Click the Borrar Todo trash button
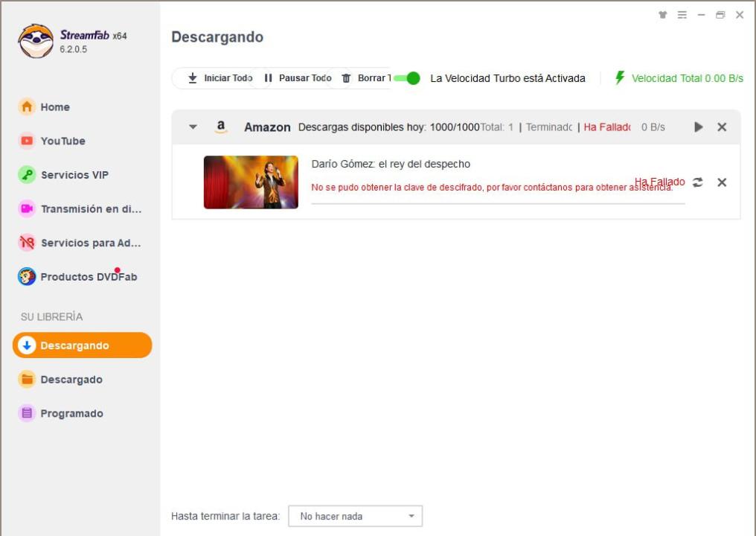 (366, 78)
